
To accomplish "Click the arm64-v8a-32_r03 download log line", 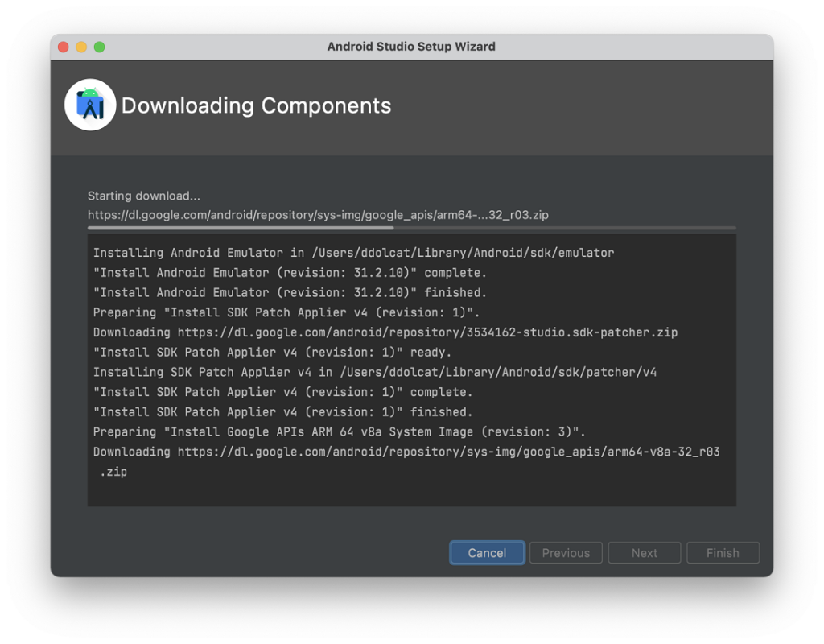I will (x=406, y=452).
